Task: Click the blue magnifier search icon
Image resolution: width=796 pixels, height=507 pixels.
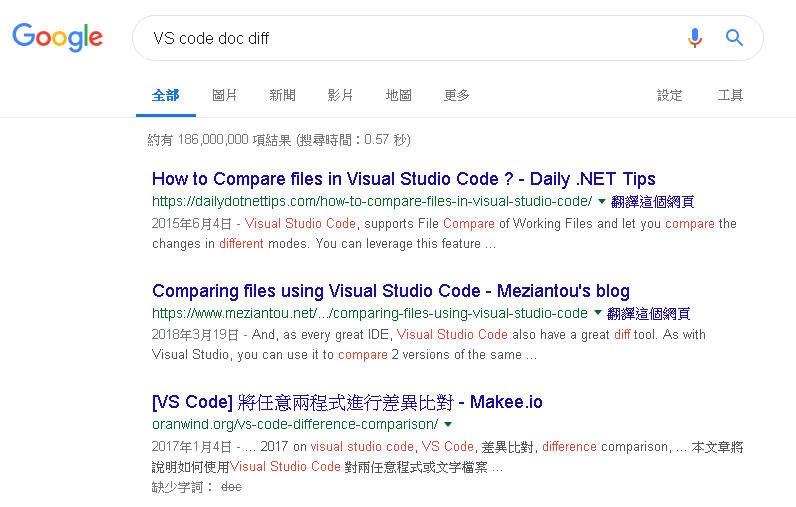Action: (x=734, y=38)
